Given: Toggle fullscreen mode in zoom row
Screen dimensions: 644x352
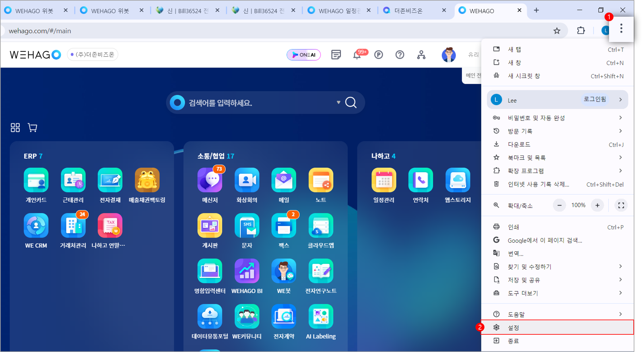Looking at the screenshot, I should [621, 205].
